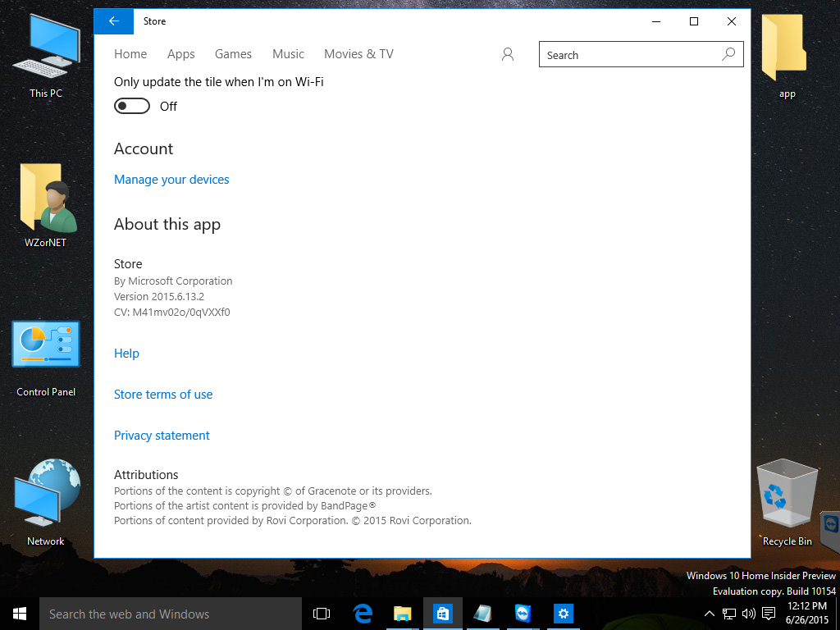Open the volume tray icon

coord(748,614)
